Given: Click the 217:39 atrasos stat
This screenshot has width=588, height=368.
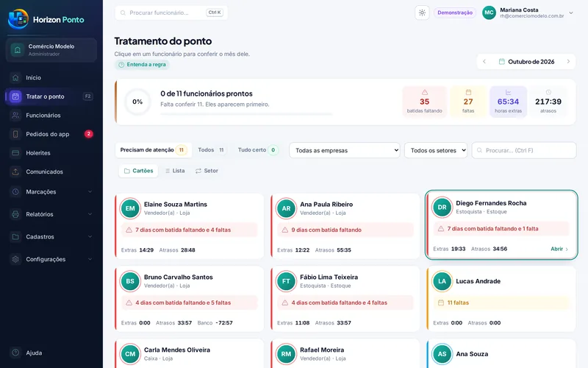Looking at the screenshot, I should (x=548, y=102).
